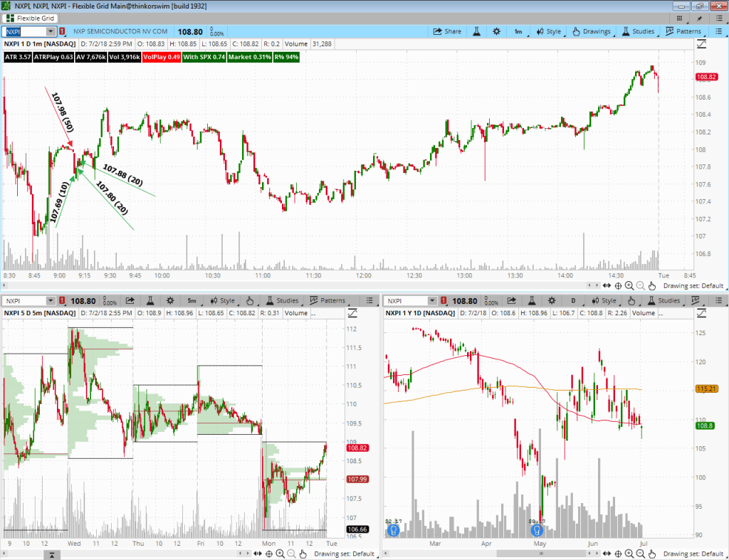Expand the NXPI symbol dropdown in top chart

51,31
